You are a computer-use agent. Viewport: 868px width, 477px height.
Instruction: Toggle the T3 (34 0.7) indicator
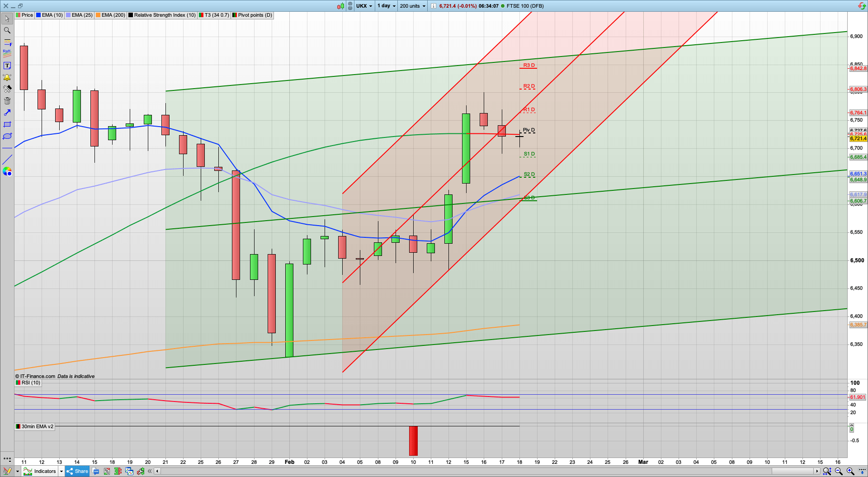click(x=214, y=15)
